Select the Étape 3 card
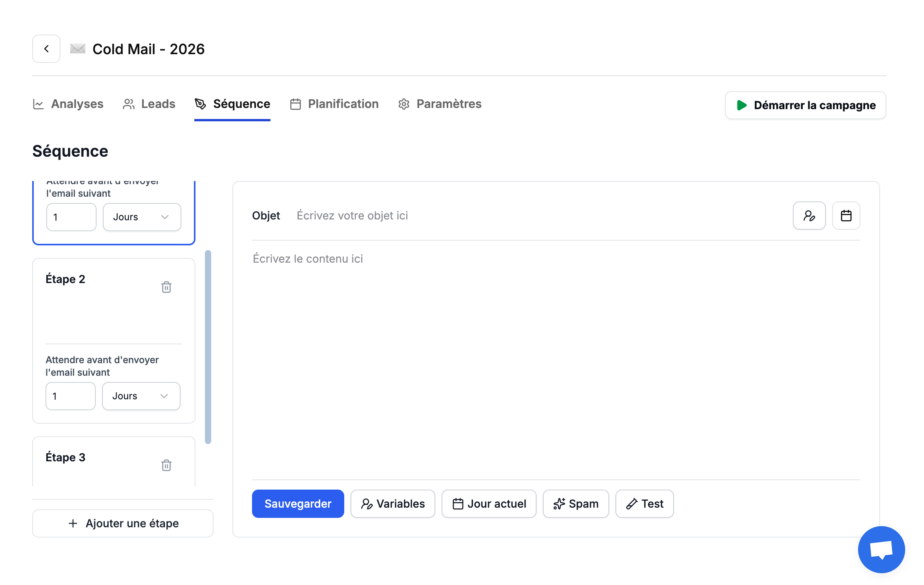 [102, 461]
